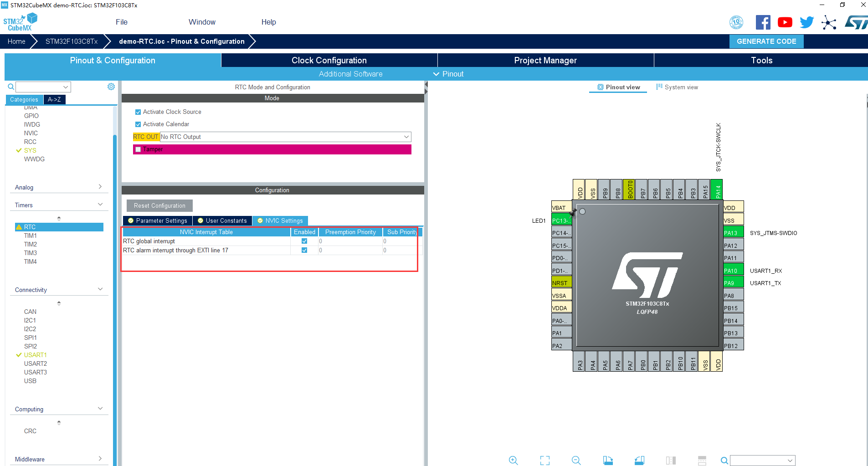Fit the chip pinout to the view
Image resolution: width=868 pixels, height=466 pixels.
coord(544,460)
